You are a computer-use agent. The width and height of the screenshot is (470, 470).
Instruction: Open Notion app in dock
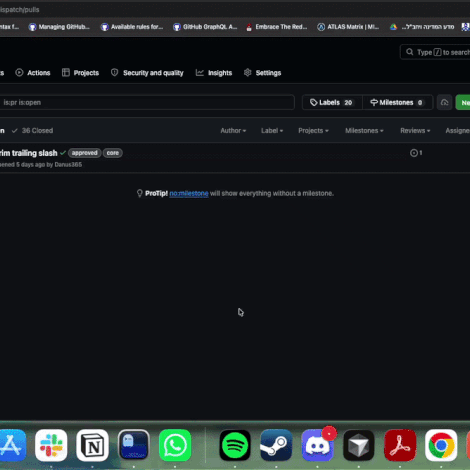click(92, 445)
